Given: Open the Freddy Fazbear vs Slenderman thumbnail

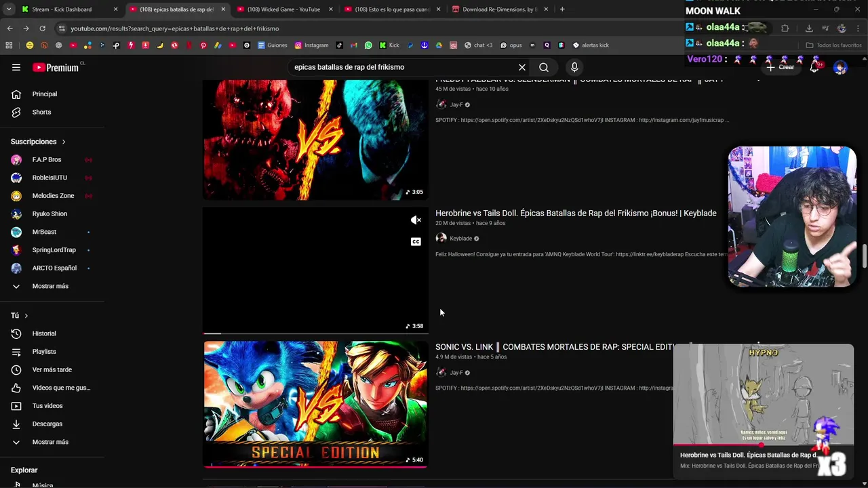Looking at the screenshot, I should tap(315, 140).
